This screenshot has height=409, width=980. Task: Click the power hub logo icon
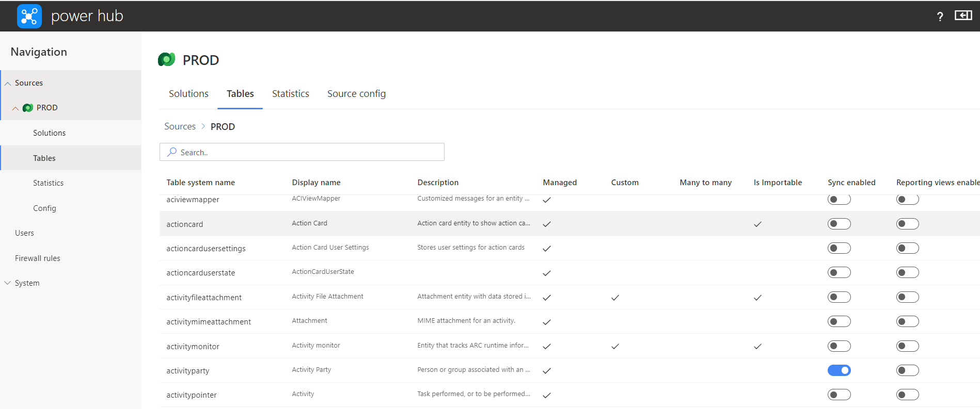29,16
